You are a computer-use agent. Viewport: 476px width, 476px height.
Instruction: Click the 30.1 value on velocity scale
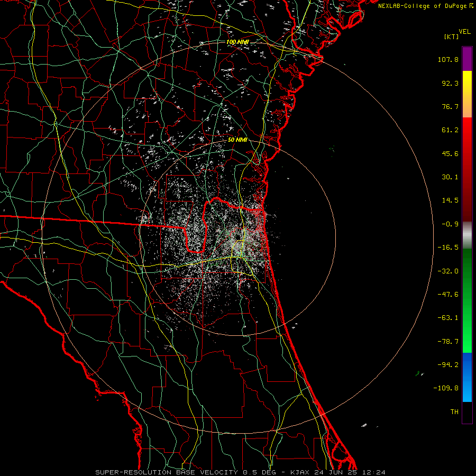450,177
